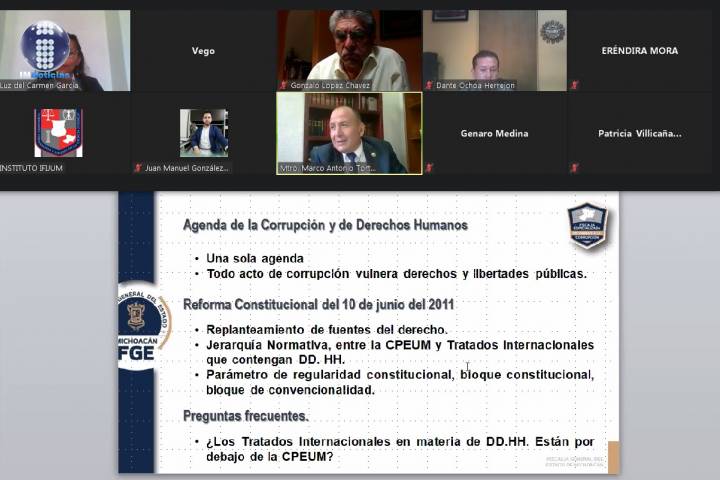Click the muted mic icon beside Juan Manuel González
The image size is (720, 480).
point(138,168)
